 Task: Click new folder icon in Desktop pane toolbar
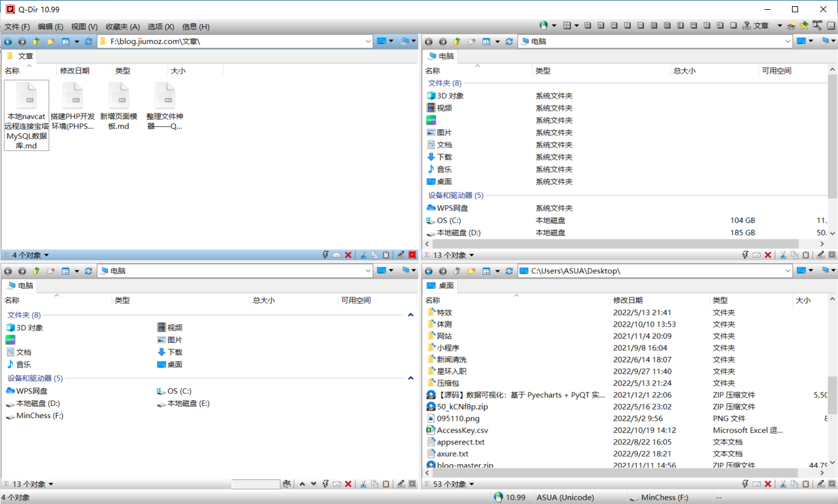coord(471,271)
